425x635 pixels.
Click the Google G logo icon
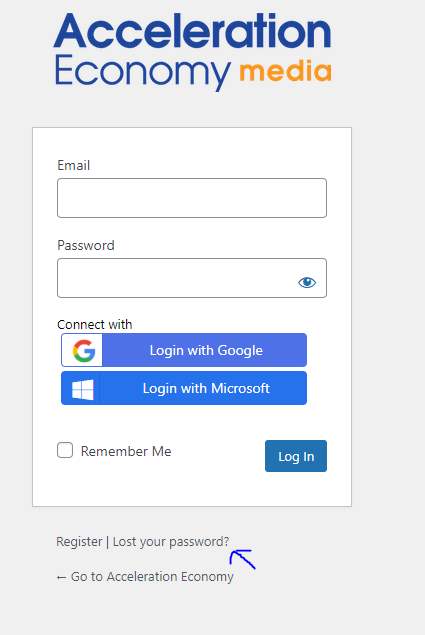tap(84, 350)
